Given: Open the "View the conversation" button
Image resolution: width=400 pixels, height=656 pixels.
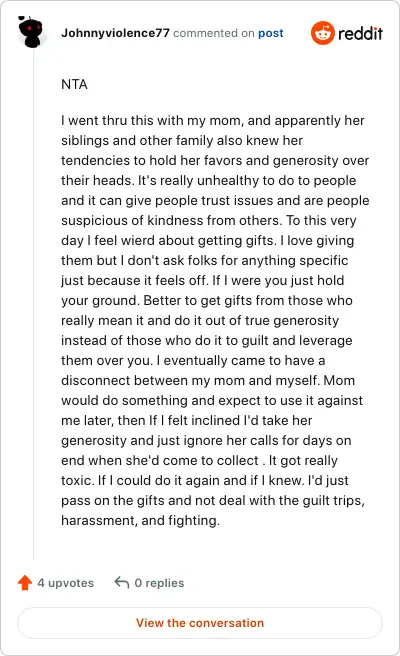Looking at the screenshot, I should [x=200, y=623].
